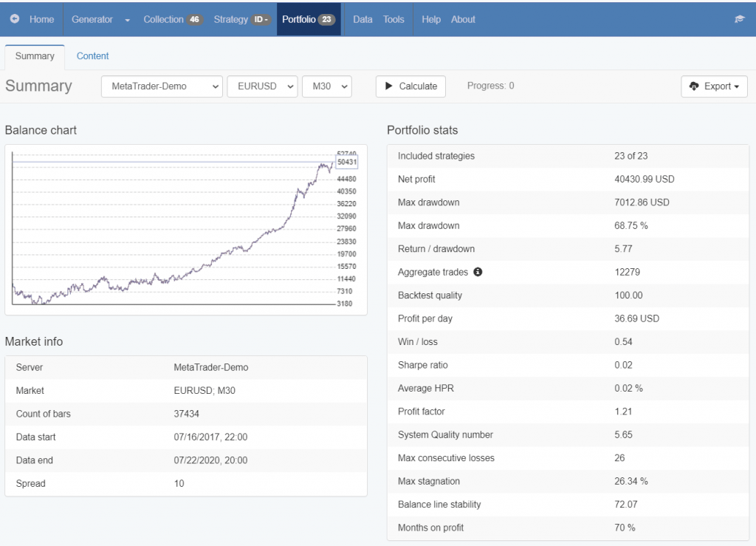Viewport: 756px width, 546px height.
Task: Select the Summary tab
Action: pyautogui.click(x=35, y=56)
